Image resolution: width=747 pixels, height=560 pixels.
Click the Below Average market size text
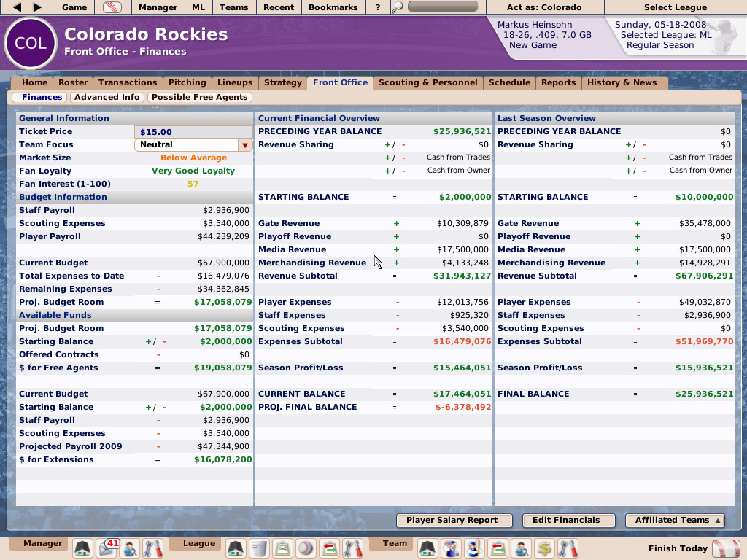[193, 157]
